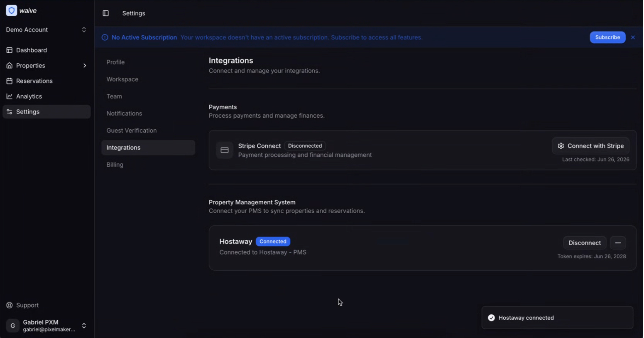Expand the Properties submenu chevron
Screen dimensions: 644x338
(84, 66)
